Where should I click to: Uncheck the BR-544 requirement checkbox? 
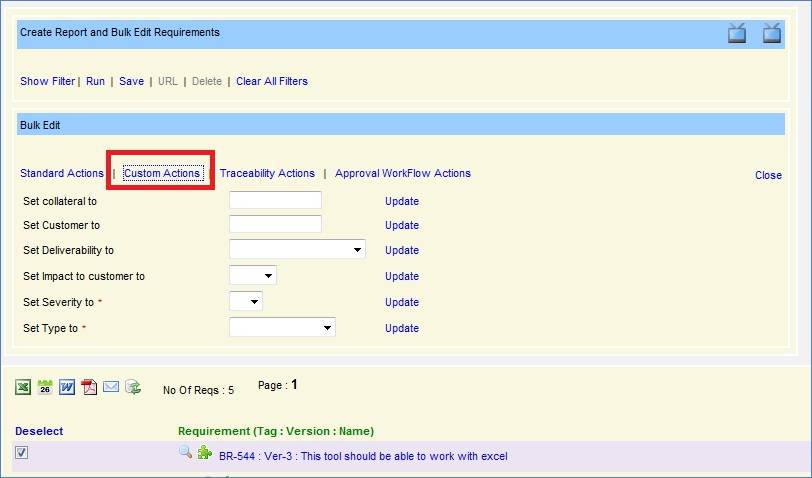pos(22,453)
